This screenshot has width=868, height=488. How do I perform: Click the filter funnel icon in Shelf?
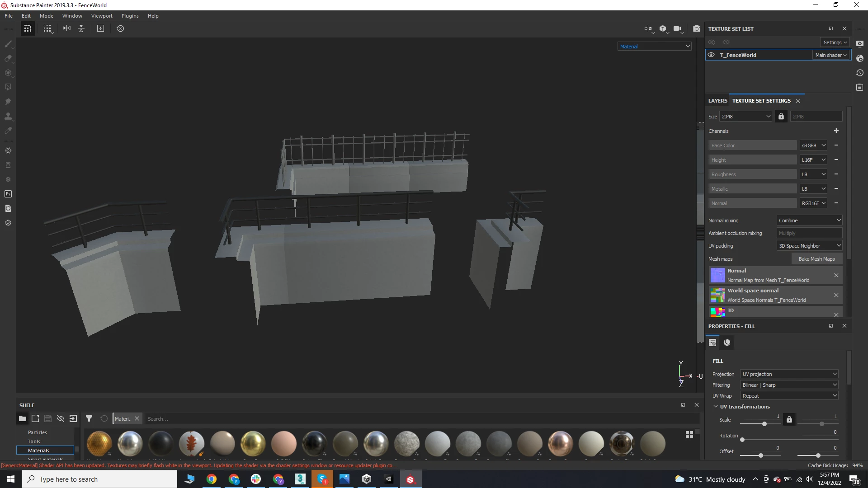pyautogui.click(x=89, y=419)
